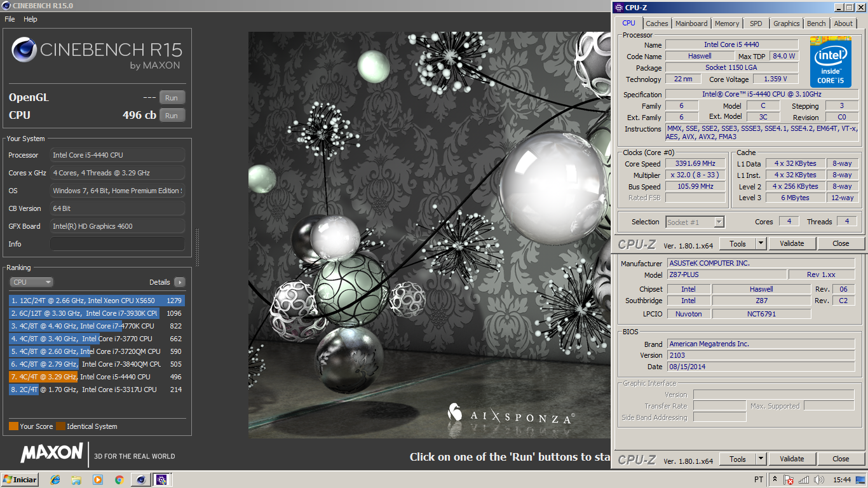Click the panel splitter handle beside Your System

click(197, 248)
